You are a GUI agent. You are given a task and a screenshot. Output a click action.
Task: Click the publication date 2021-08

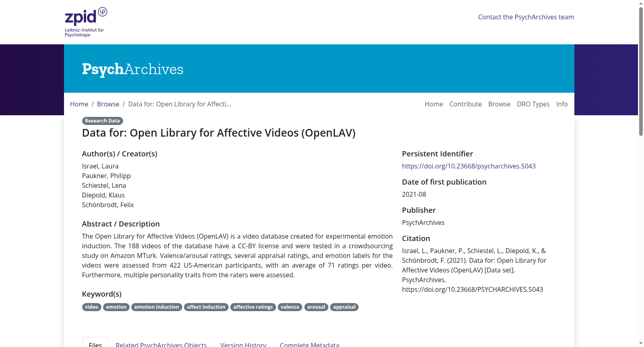(414, 194)
